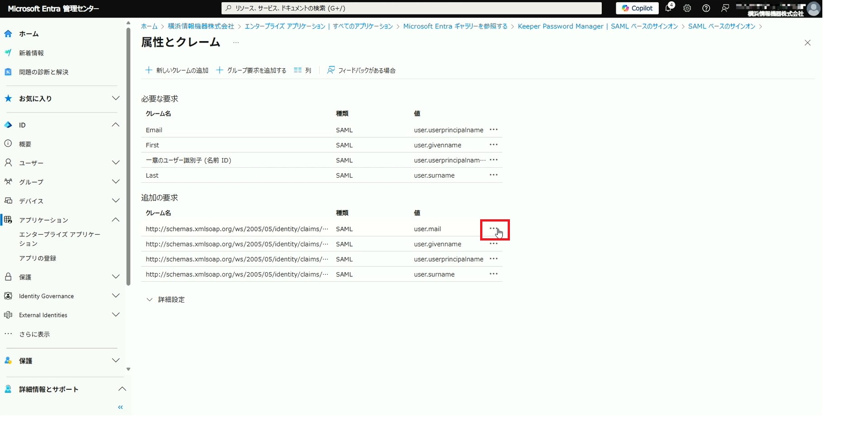Click the Copilot button
868x439 pixels.
click(x=637, y=8)
